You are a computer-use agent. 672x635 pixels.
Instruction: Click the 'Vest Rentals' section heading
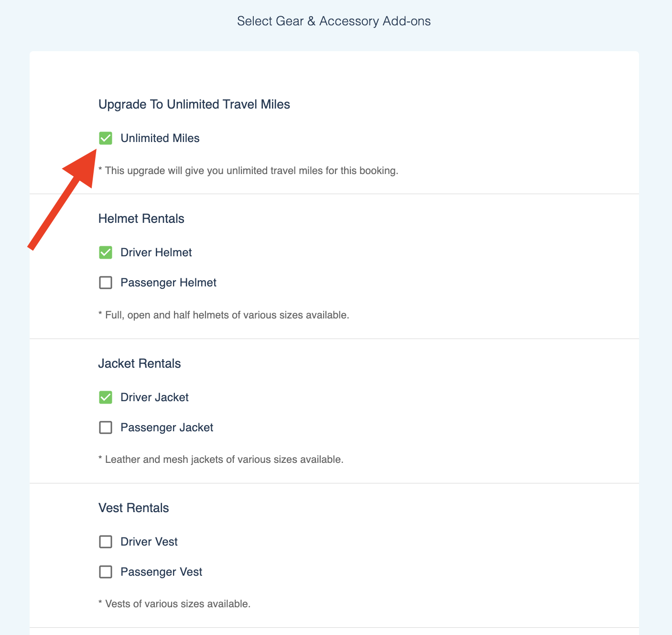134,508
